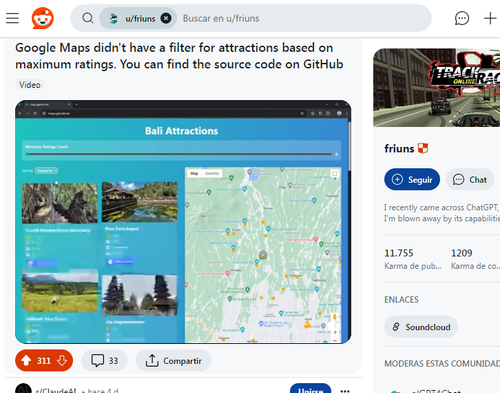Open the hamburger navigation menu
The width and height of the screenshot is (500, 393).
click(12, 18)
